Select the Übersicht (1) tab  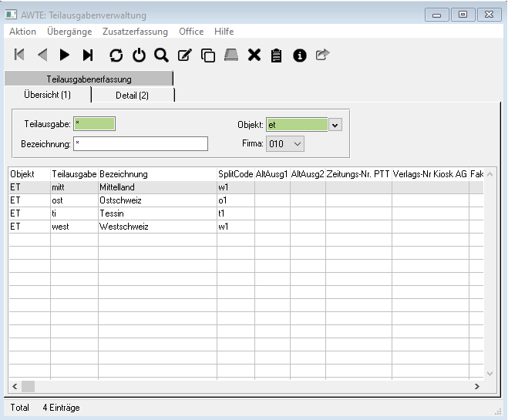point(47,95)
